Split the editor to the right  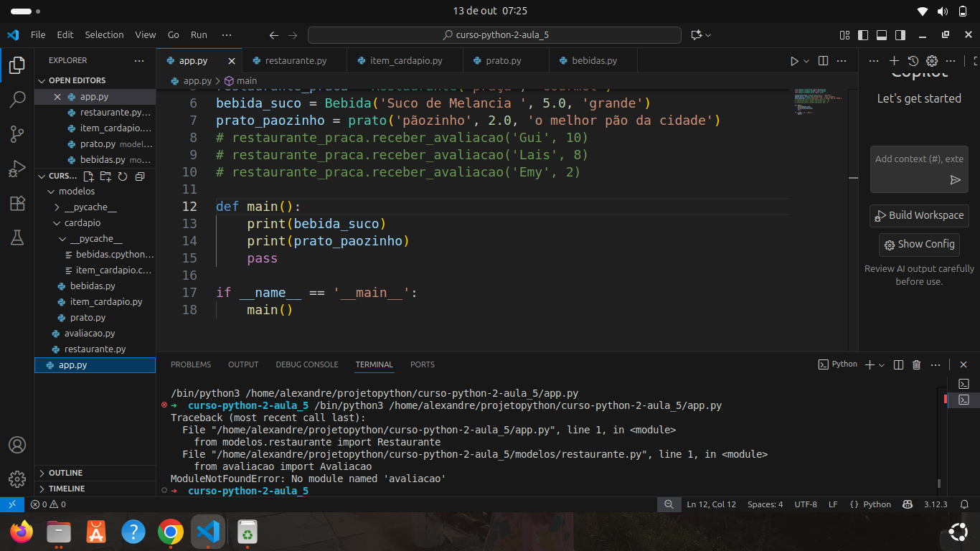[x=823, y=61]
